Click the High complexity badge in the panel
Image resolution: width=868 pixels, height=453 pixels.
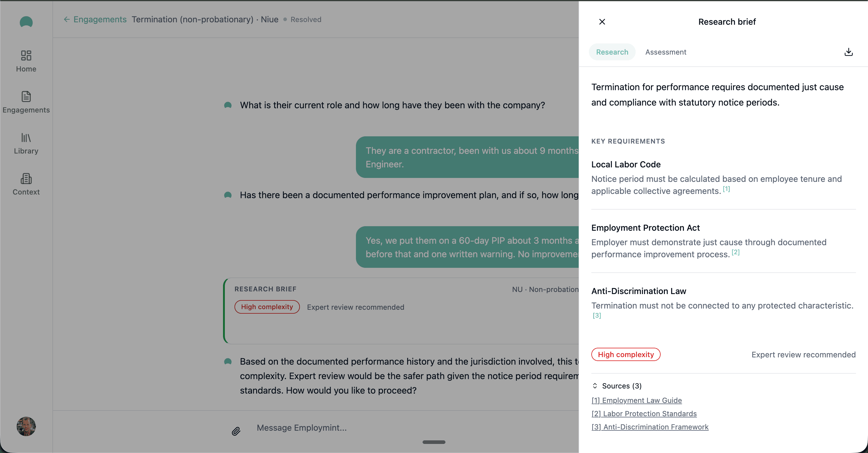(x=626, y=354)
